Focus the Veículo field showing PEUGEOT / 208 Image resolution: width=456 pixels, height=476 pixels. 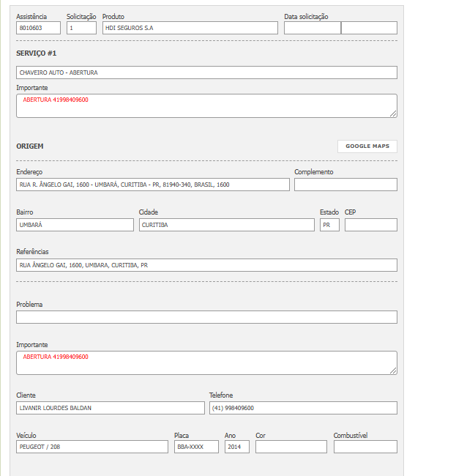[92, 447]
